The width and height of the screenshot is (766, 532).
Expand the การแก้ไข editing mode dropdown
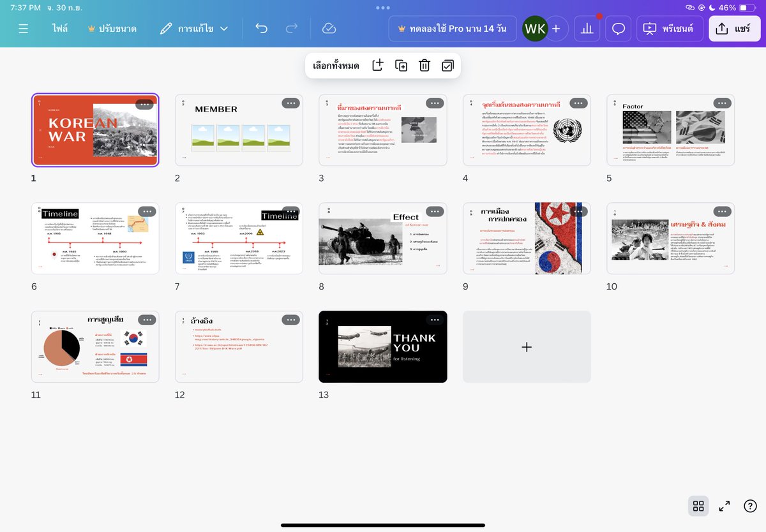point(193,29)
